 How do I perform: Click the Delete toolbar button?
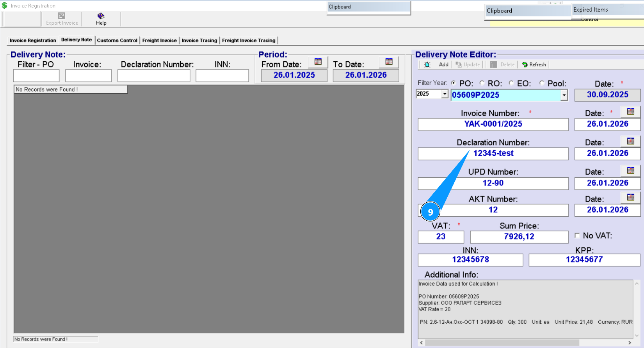click(x=503, y=64)
